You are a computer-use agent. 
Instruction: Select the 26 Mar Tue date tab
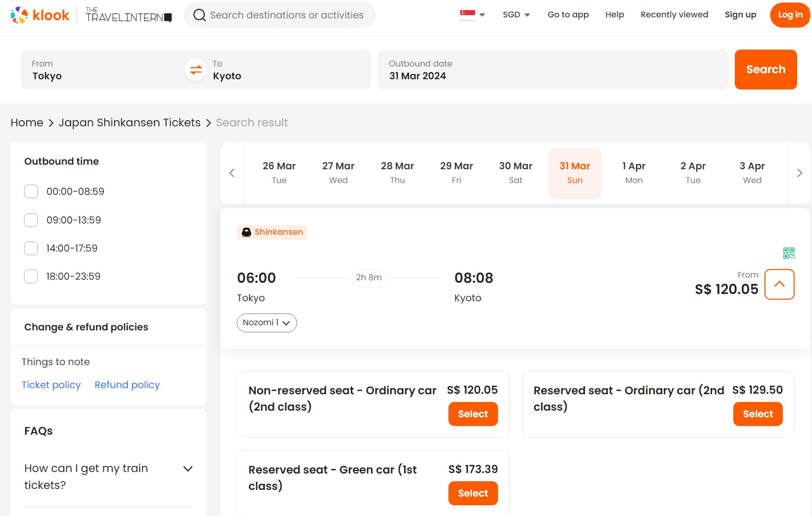tap(279, 173)
